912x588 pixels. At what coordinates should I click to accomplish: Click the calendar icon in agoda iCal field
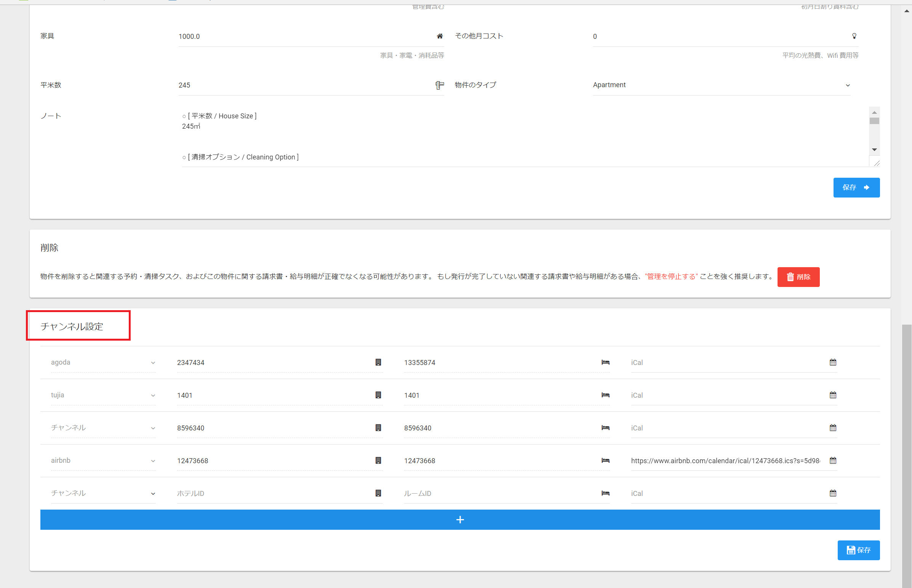(833, 362)
